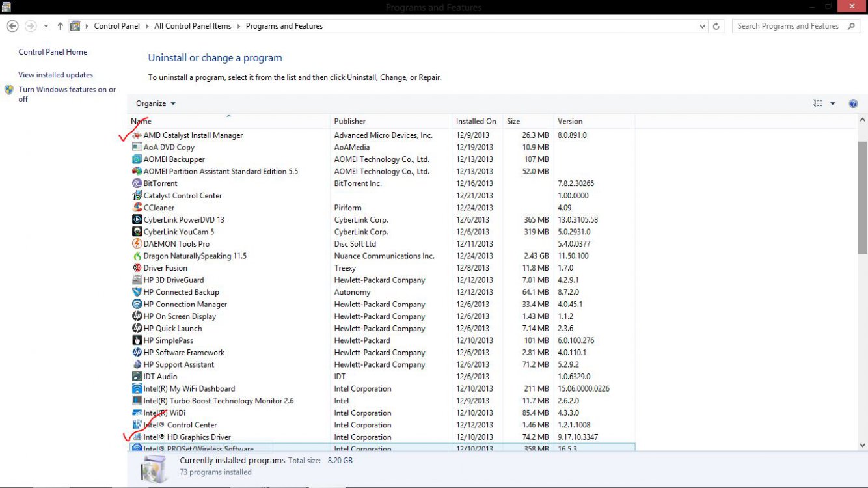Click the AMD Catalyst Install Manager icon
Screen dimensions: 868x488
coord(137,135)
